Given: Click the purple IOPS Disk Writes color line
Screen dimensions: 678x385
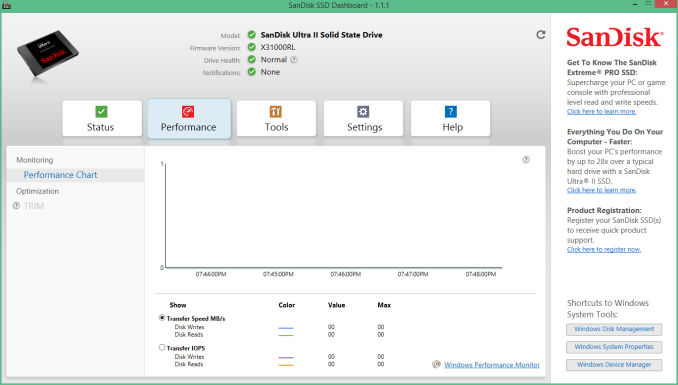Looking at the screenshot, I should [x=286, y=358].
